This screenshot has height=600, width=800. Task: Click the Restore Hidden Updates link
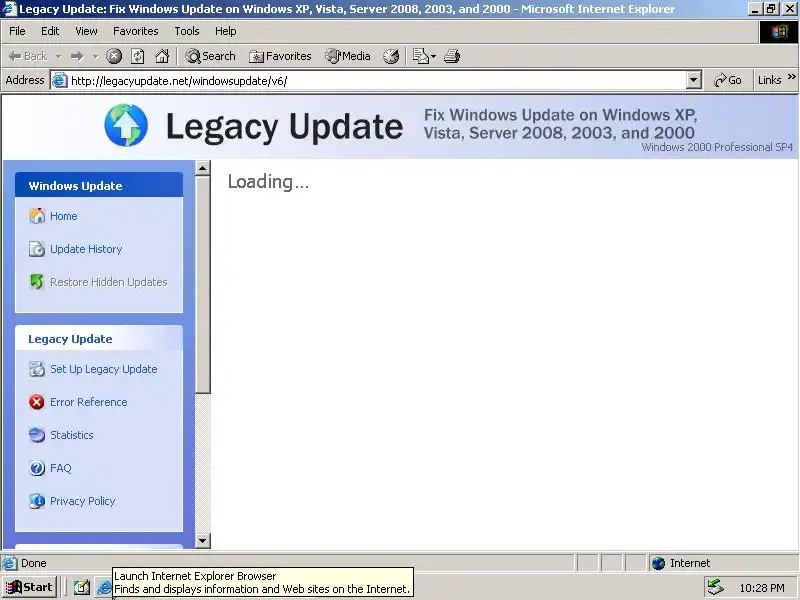[x=109, y=282]
